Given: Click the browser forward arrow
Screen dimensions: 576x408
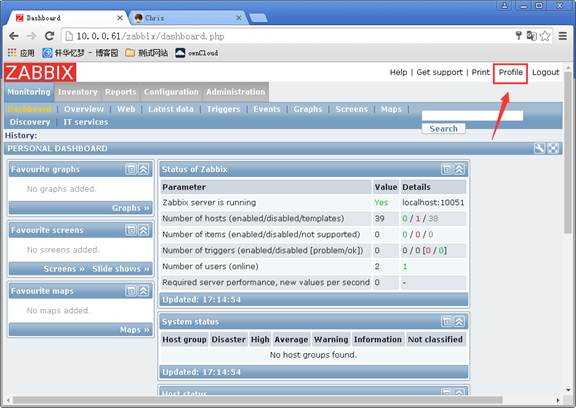Looking at the screenshot, I should click(x=32, y=36).
